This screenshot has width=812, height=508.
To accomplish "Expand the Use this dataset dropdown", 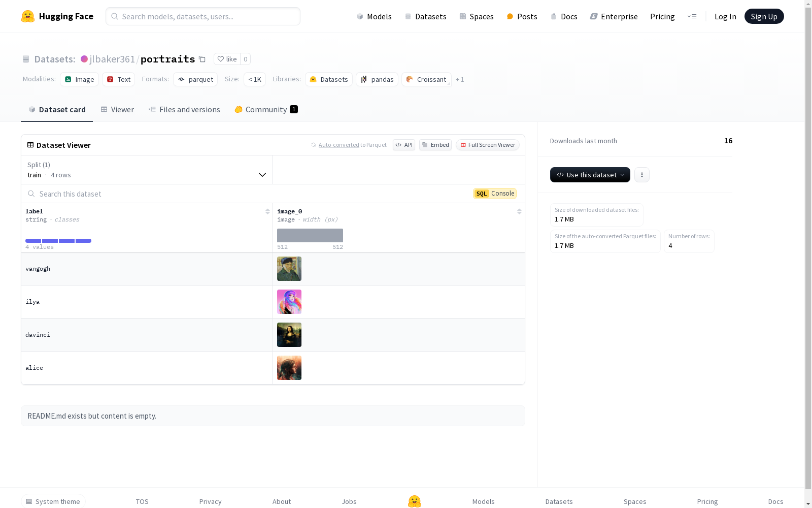I will point(590,175).
